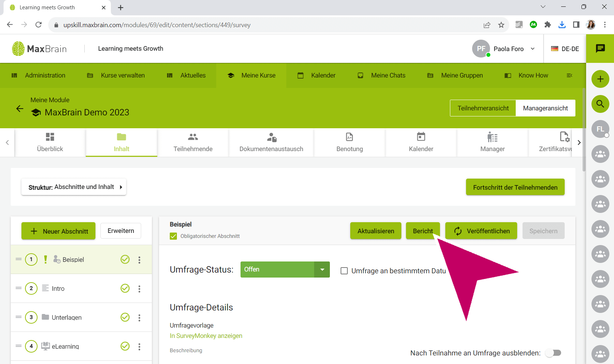Viewport: 614px width, 364px height.
Task: Open Meine Chats
Action: pyautogui.click(x=381, y=75)
